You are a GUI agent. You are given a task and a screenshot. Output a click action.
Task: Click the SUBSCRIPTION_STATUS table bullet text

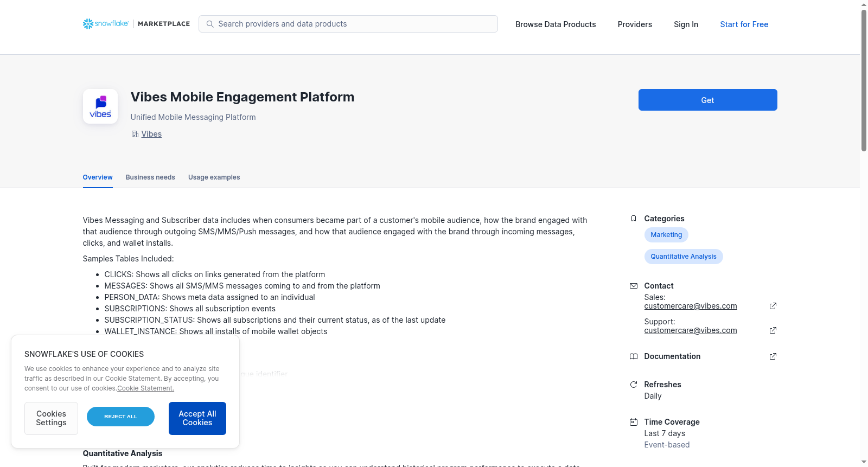[275, 320]
